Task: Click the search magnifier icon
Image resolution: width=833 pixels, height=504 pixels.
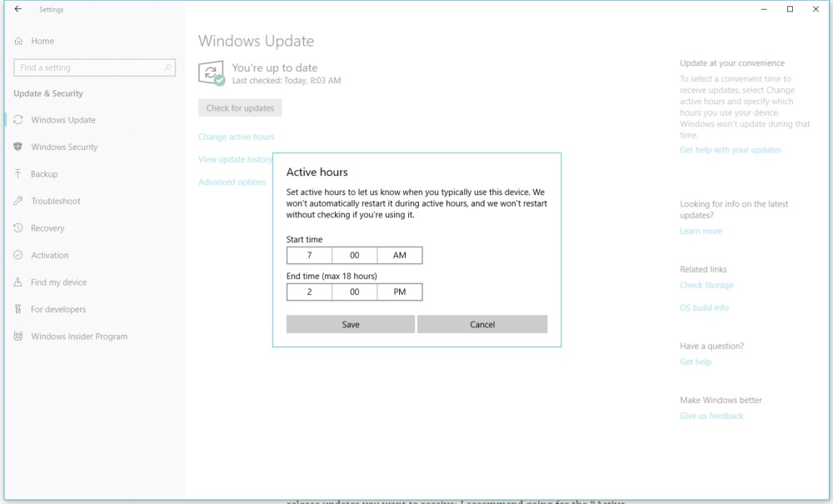Action: click(x=167, y=67)
